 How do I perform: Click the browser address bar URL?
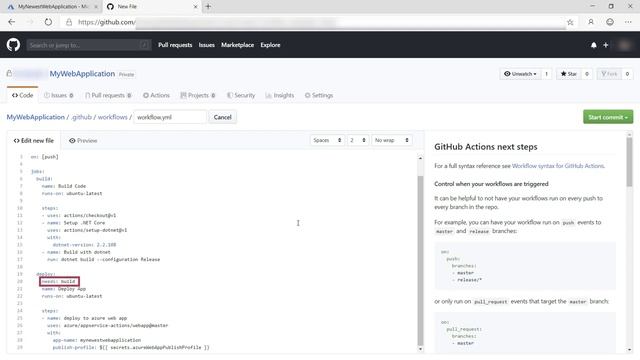click(x=314, y=22)
